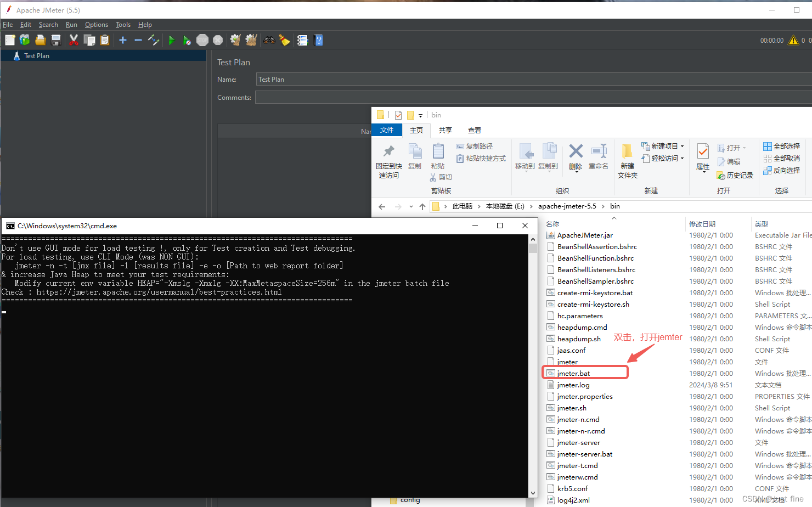This screenshot has height=507, width=812.
Task: Switch to the 共享 ribbon tab
Action: coord(446,130)
